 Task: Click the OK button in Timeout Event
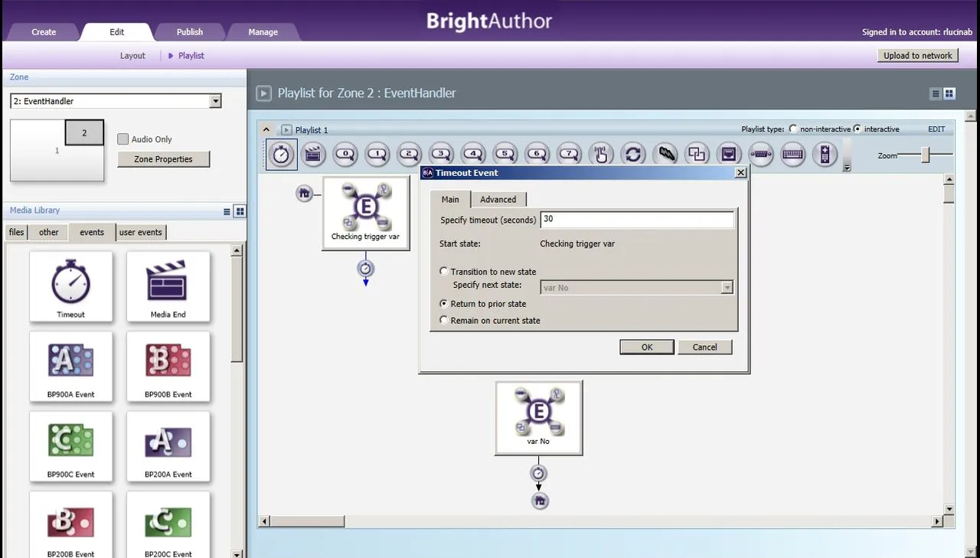[x=647, y=347]
